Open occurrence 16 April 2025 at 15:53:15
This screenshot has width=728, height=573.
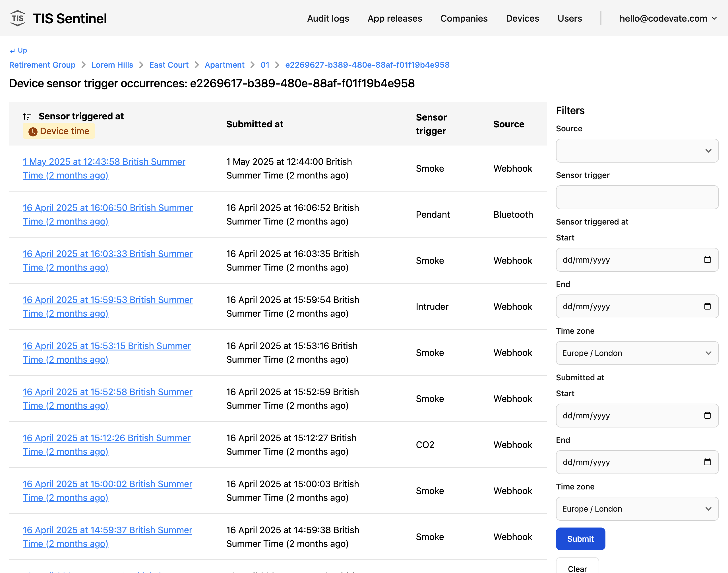tap(107, 352)
